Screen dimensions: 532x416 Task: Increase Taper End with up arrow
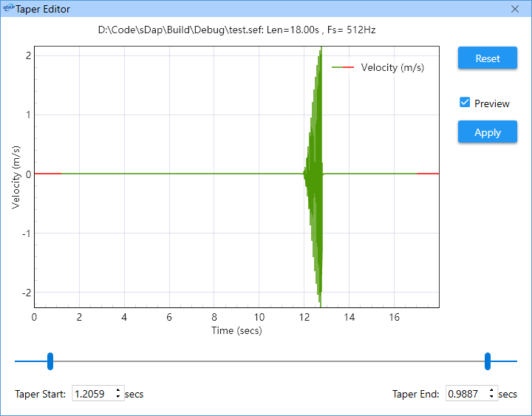(x=491, y=390)
